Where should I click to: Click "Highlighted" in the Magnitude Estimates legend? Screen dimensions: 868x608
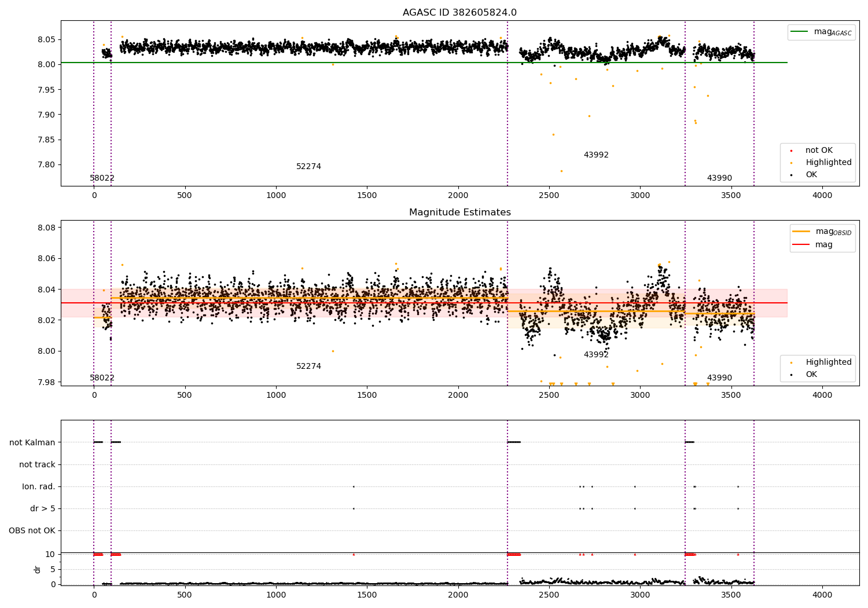[828, 362]
